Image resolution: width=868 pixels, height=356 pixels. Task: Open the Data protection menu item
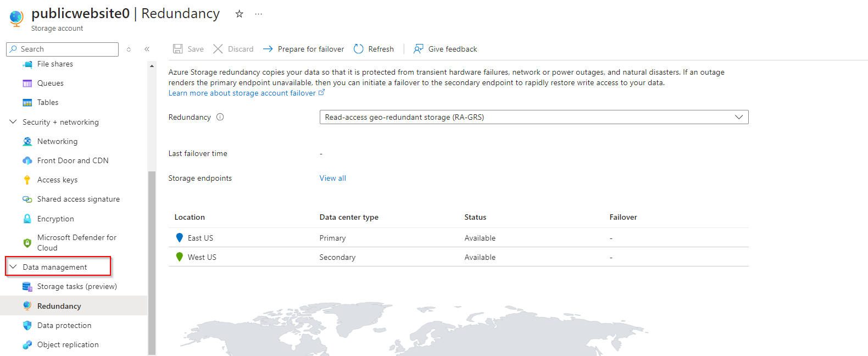pos(64,325)
